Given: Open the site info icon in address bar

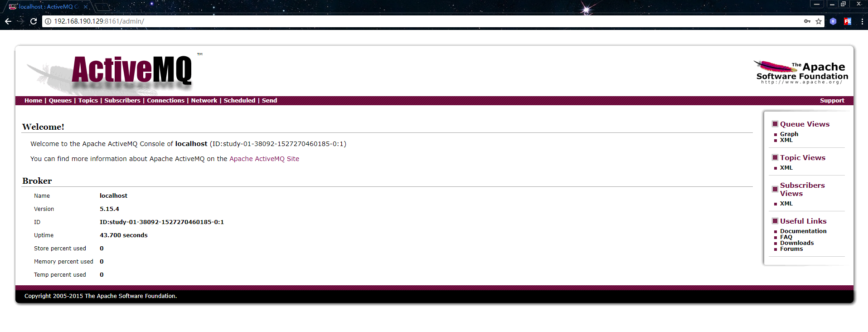Looking at the screenshot, I should 48,21.
